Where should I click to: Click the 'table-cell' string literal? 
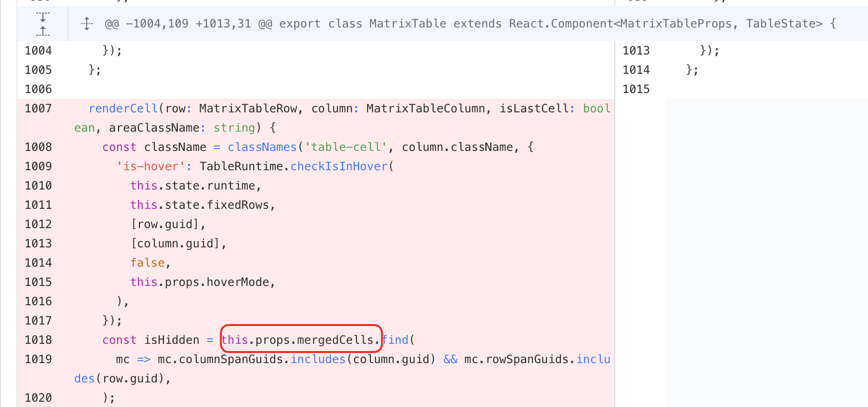pos(346,147)
